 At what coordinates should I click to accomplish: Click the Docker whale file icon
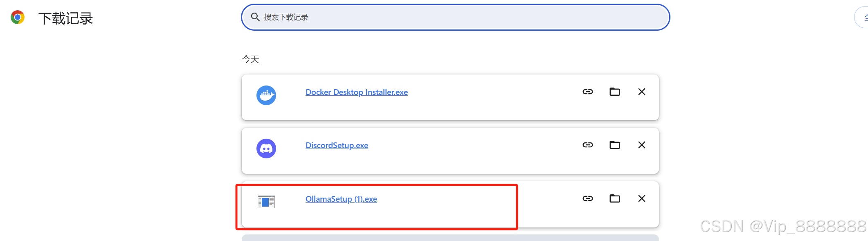tap(266, 95)
